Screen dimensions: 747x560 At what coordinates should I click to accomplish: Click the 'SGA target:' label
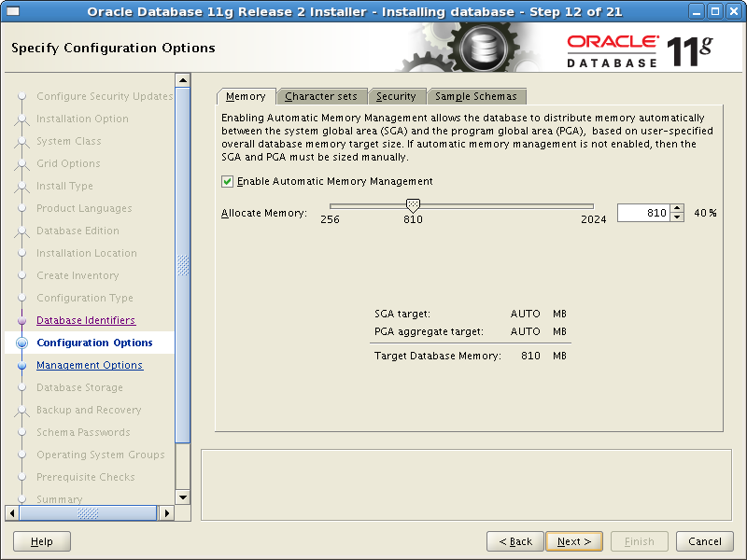point(402,314)
